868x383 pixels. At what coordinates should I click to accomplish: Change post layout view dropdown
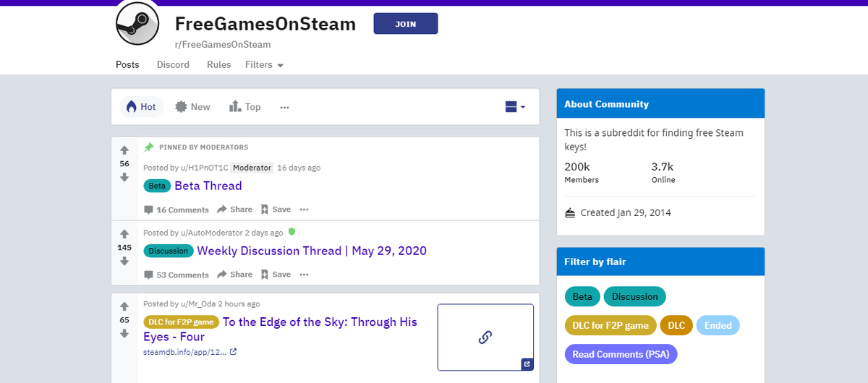(x=515, y=107)
